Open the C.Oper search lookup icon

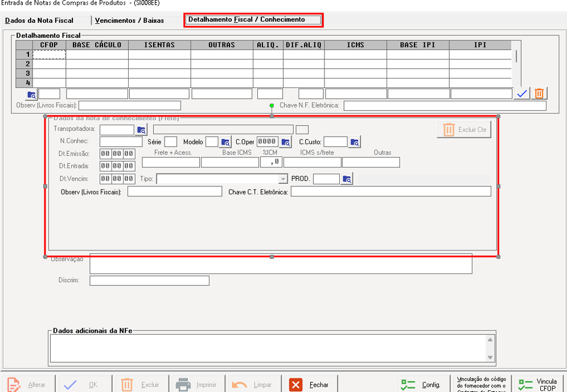pos(286,142)
